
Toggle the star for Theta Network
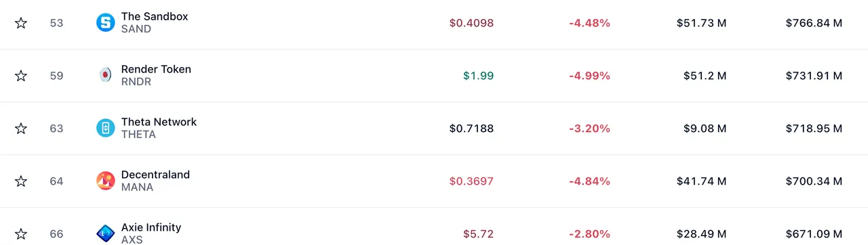[x=21, y=129]
